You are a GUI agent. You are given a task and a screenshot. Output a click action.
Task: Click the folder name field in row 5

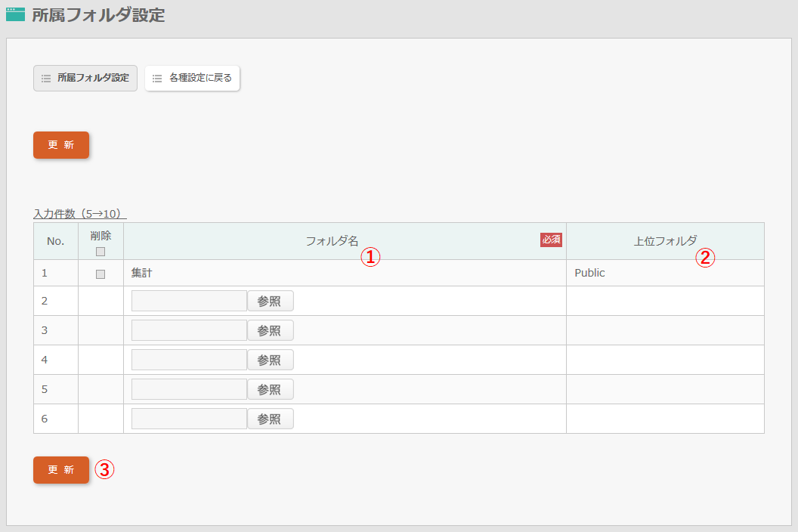point(189,389)
